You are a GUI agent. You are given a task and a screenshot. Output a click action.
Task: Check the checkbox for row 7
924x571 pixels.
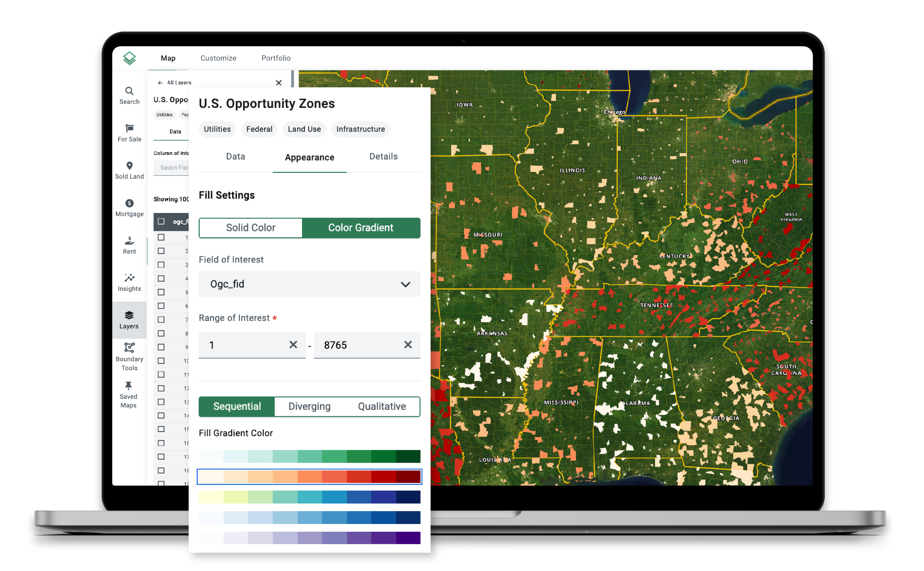[x=161, y=319]
